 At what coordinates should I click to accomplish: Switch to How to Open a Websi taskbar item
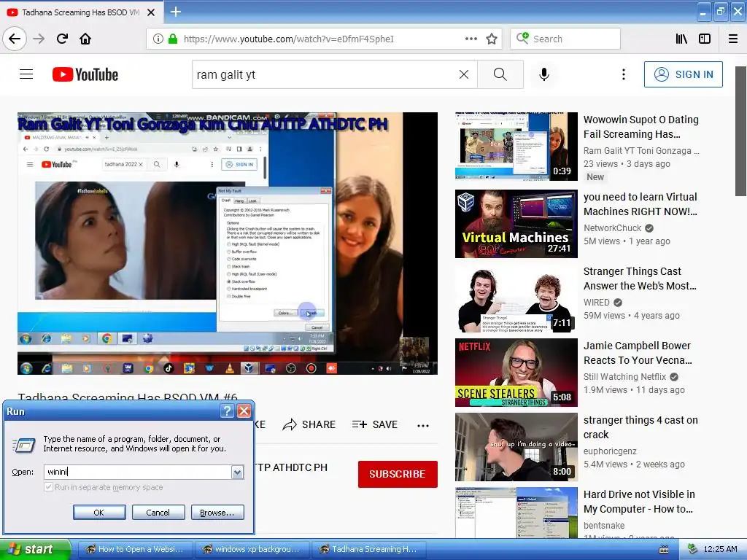[x=135, y=550]
